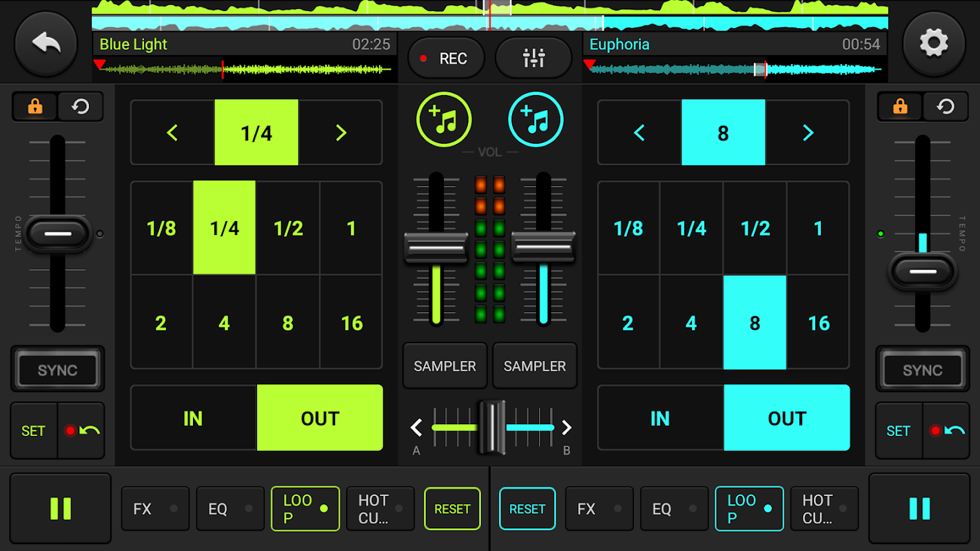Decrease left loop length with left chevron

click(x=172, y=132)
